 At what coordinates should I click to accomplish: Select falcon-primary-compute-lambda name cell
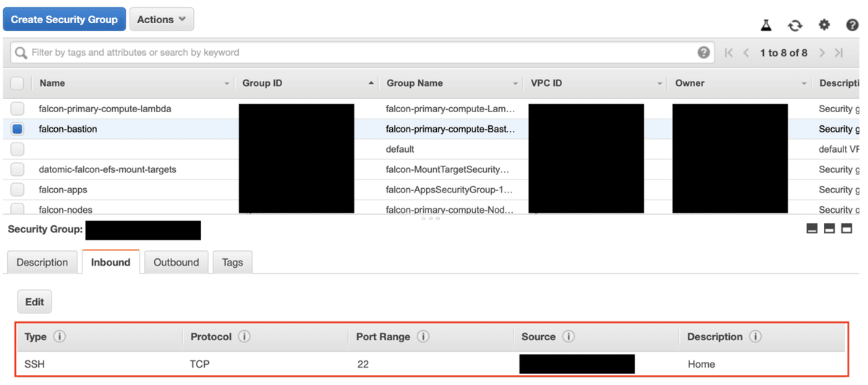pyautogui.click(x=105, y=109)
